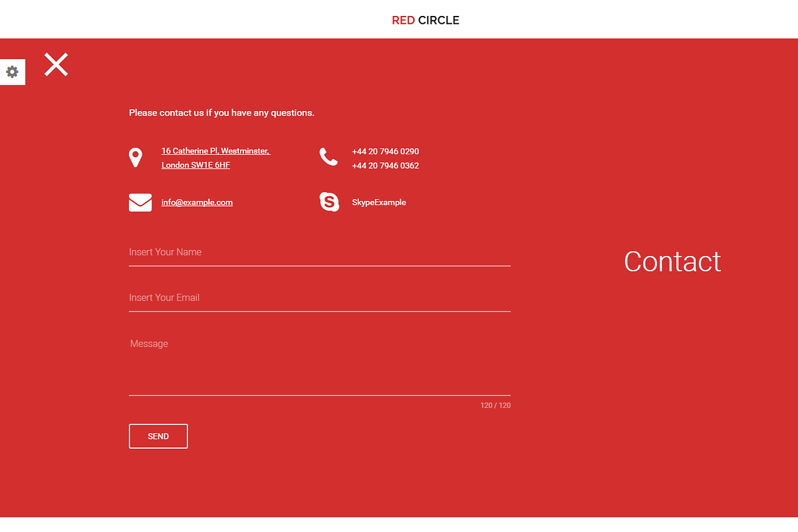Submit the form with SEND button
The image size is (798, 532).
pyautogui.click(x=158, y=436)
